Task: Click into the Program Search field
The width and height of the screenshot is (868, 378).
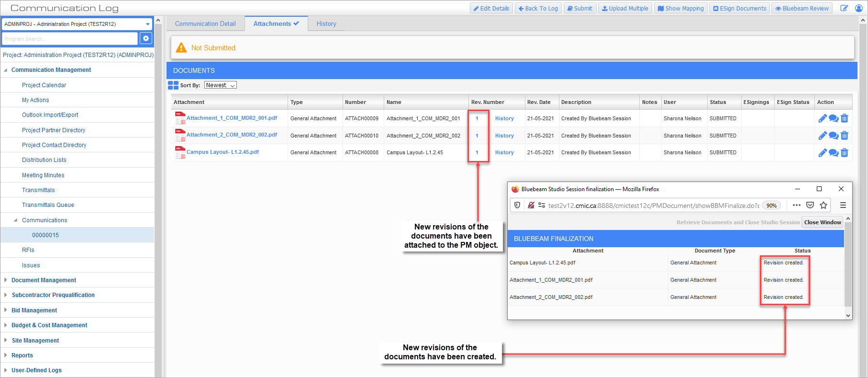Action: click(70, 39)
